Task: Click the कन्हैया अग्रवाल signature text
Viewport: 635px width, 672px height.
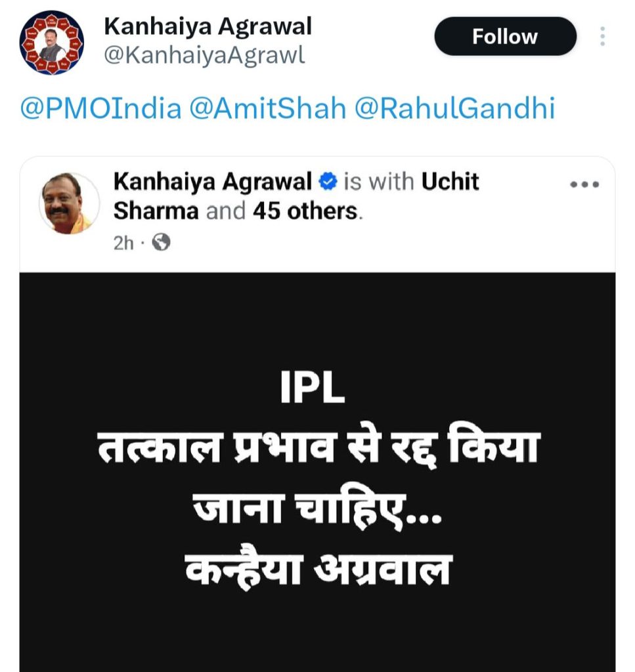Action: tap(318, 569)
